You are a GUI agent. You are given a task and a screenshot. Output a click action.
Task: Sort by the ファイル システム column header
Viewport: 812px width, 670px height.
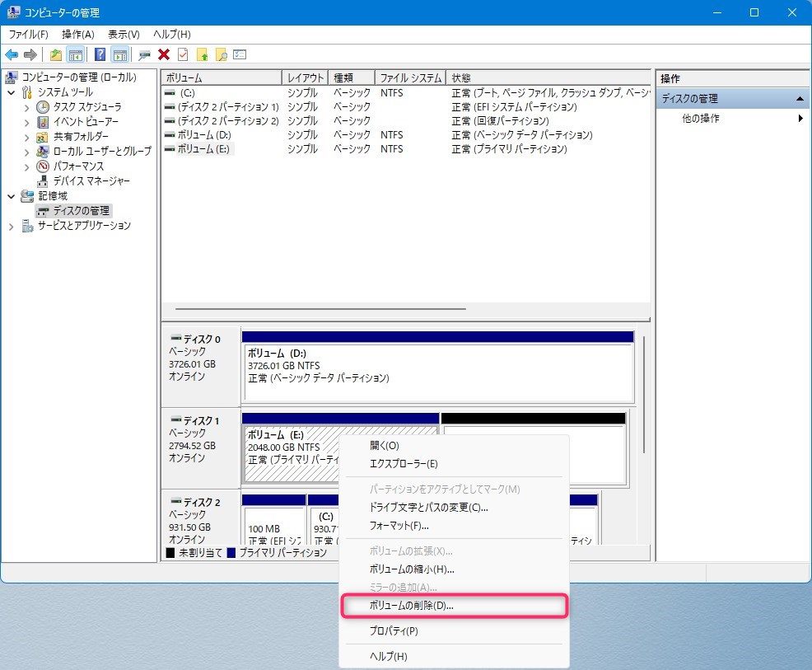410,77
